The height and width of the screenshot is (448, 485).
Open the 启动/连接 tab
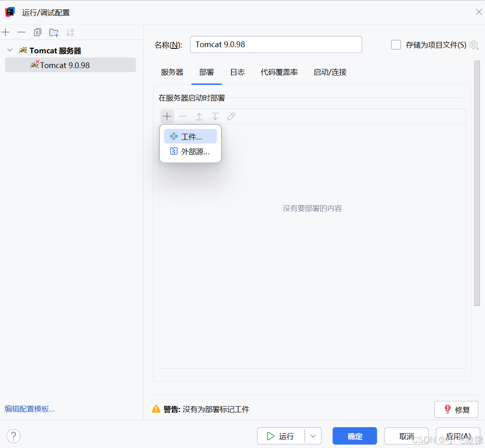point(330,72)
